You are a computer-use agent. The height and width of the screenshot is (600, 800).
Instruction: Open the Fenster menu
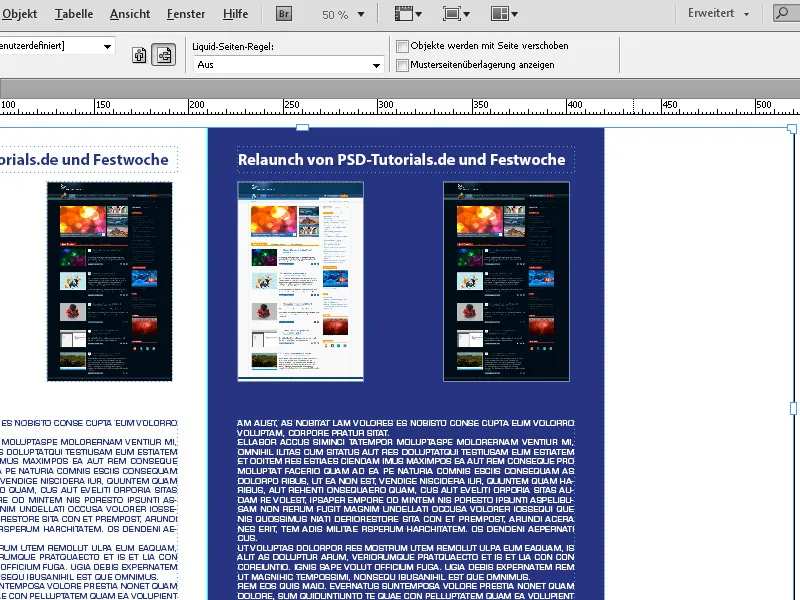click(186, 14)
